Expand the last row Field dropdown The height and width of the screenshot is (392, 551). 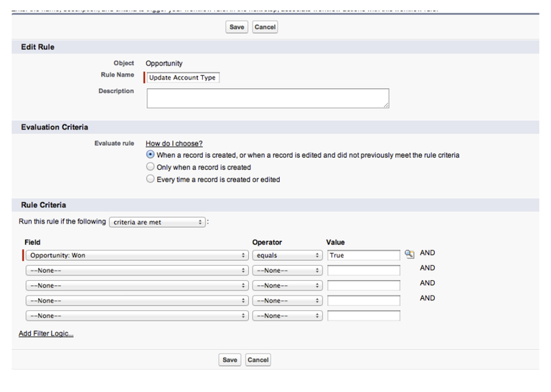click(x=136, y=315)
